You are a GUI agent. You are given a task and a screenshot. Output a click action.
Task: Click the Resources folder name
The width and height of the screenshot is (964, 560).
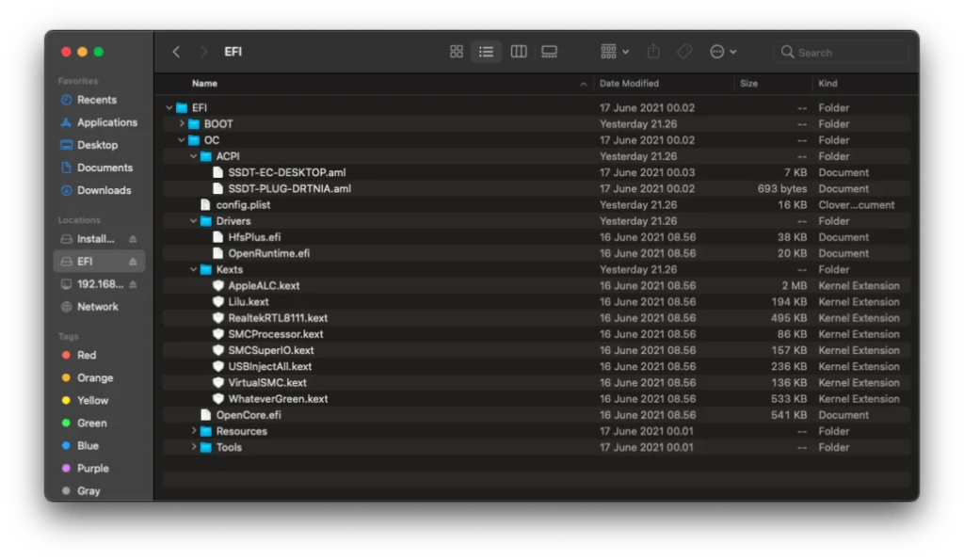pyautogui.click(x=242, y=431)
